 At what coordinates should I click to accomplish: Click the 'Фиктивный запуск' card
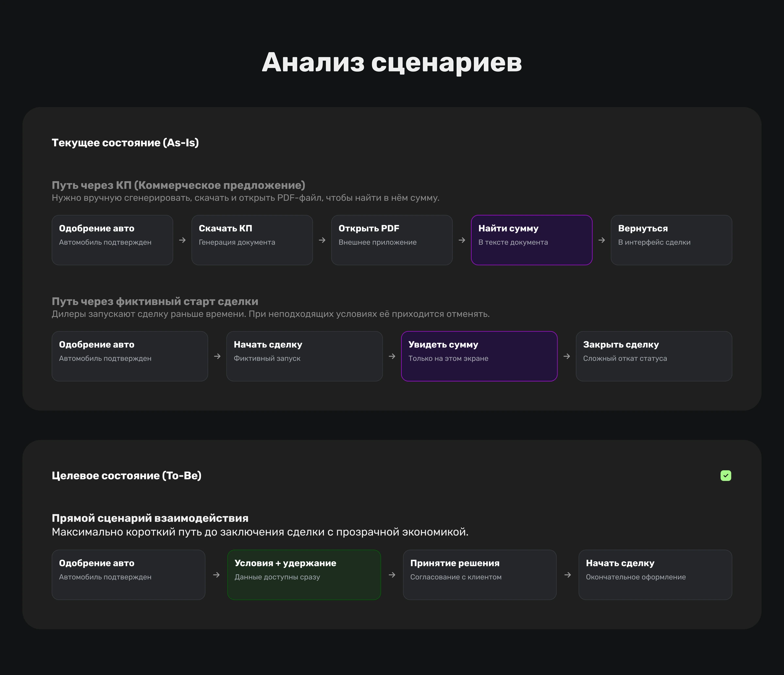(x=304, y=356)
